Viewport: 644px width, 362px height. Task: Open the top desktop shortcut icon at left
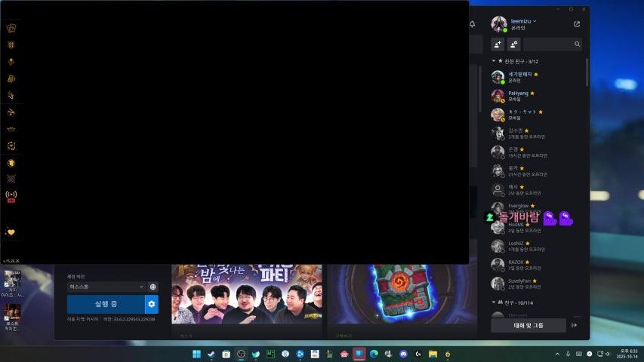12,284
